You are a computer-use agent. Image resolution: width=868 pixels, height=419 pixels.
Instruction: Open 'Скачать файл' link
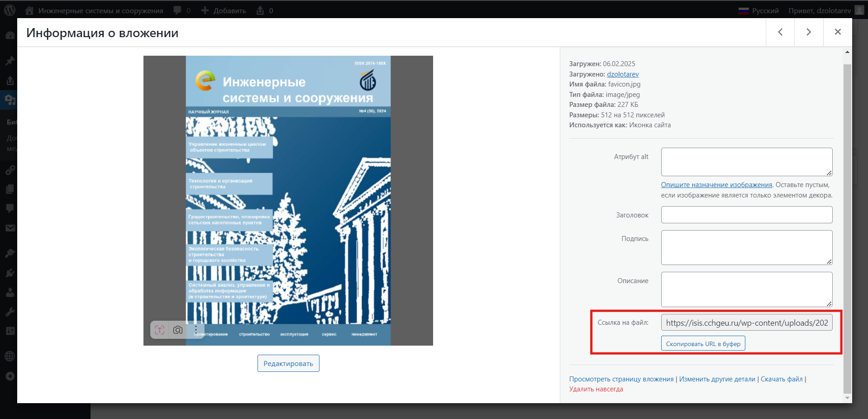pyautogui.click(x=782, y=379)
